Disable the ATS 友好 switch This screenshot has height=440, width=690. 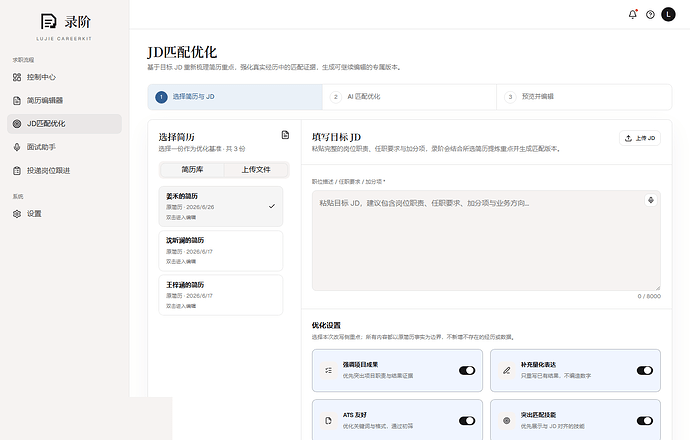coord(467,421)
